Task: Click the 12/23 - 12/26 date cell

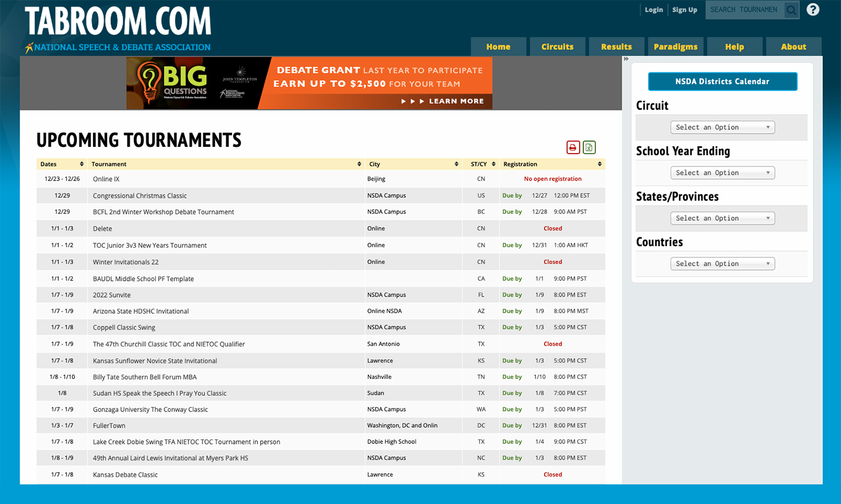Action: click(x=62, y=179)
